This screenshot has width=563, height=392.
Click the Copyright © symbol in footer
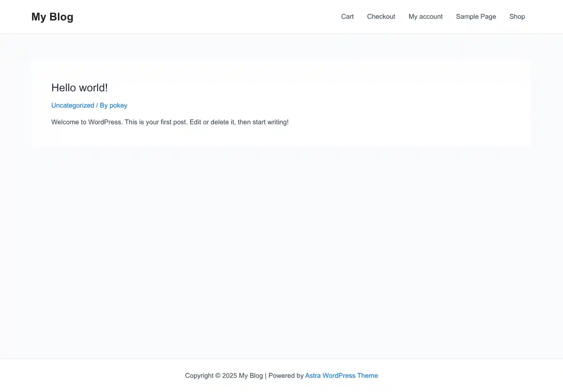point(218,376)
